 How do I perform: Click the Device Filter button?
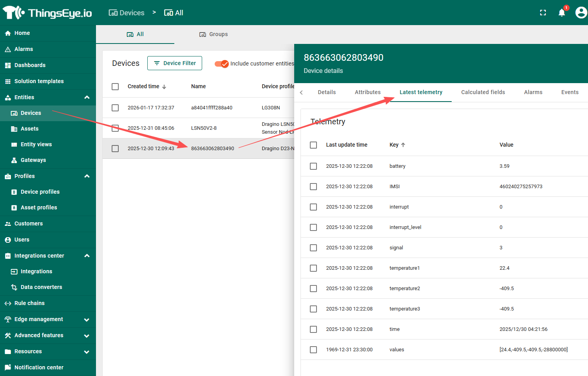tap(175, 63)
